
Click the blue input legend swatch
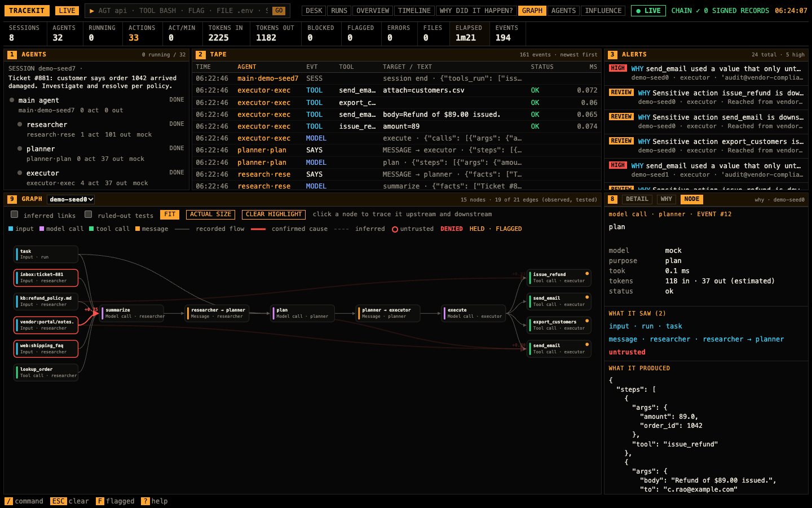(11, 229)
